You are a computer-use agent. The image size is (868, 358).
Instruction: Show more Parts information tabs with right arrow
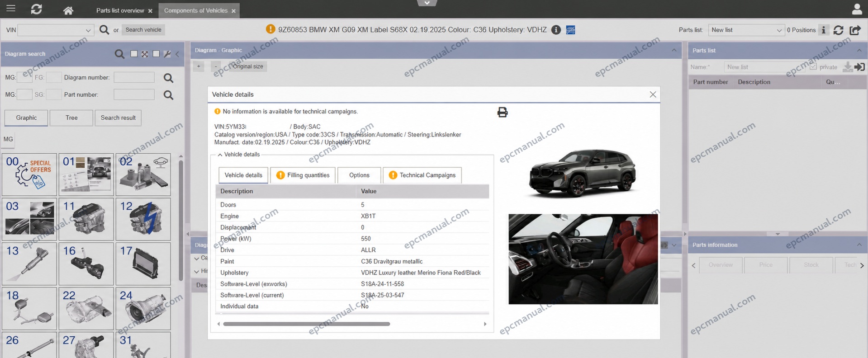coord(862,265)
